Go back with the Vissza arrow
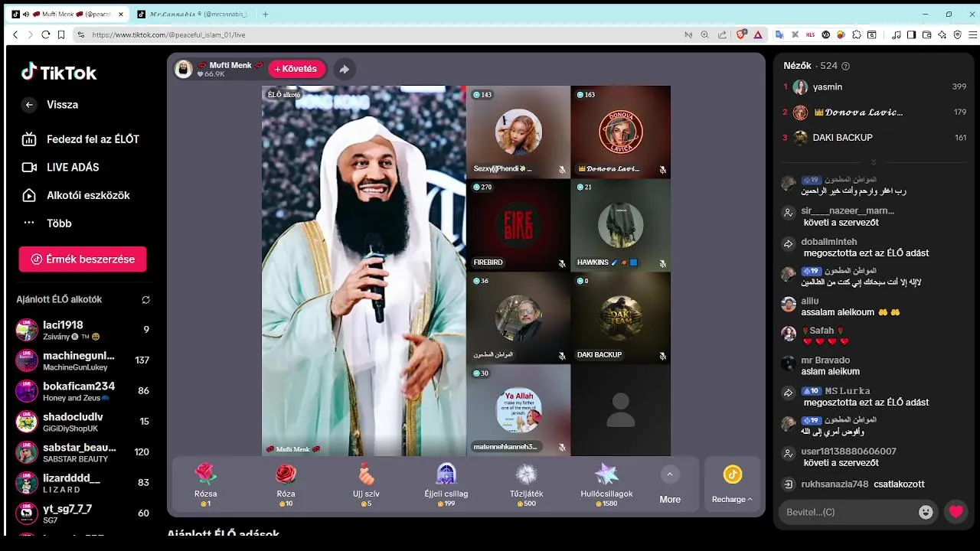The height and width of the screenshot is (551, 980). point(29,105)
